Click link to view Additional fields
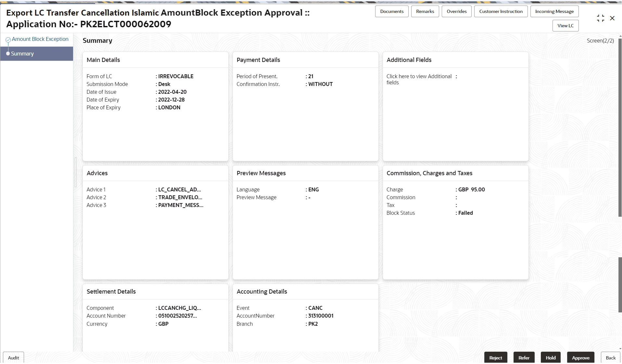The image size is (622, 364). [419, 79]
